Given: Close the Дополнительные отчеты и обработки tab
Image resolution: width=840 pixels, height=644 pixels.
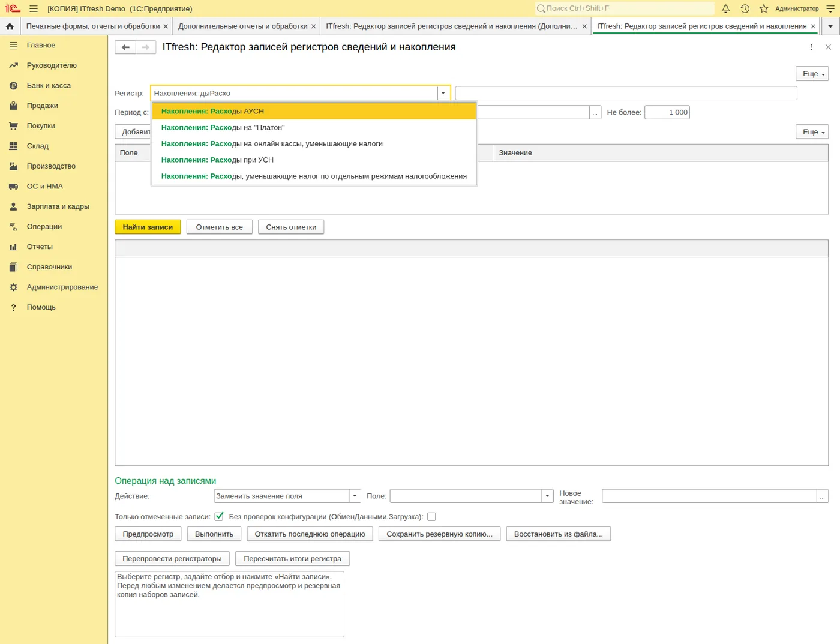Looking at the screenshot, I should 313,26.
